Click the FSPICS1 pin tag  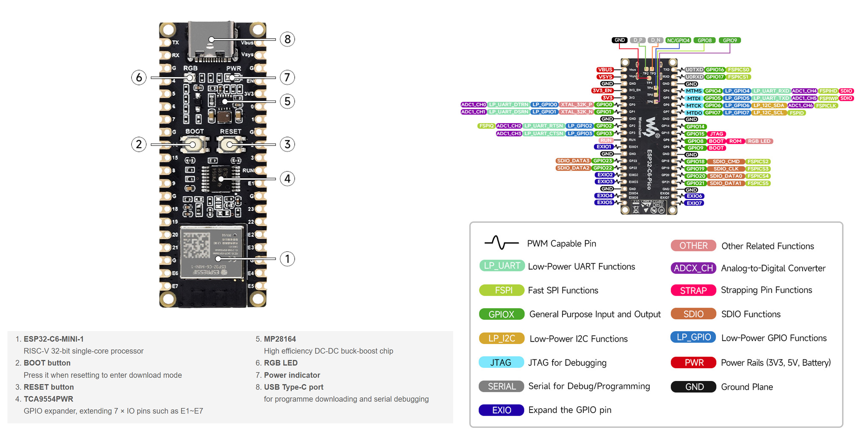[x=738, y=77]
